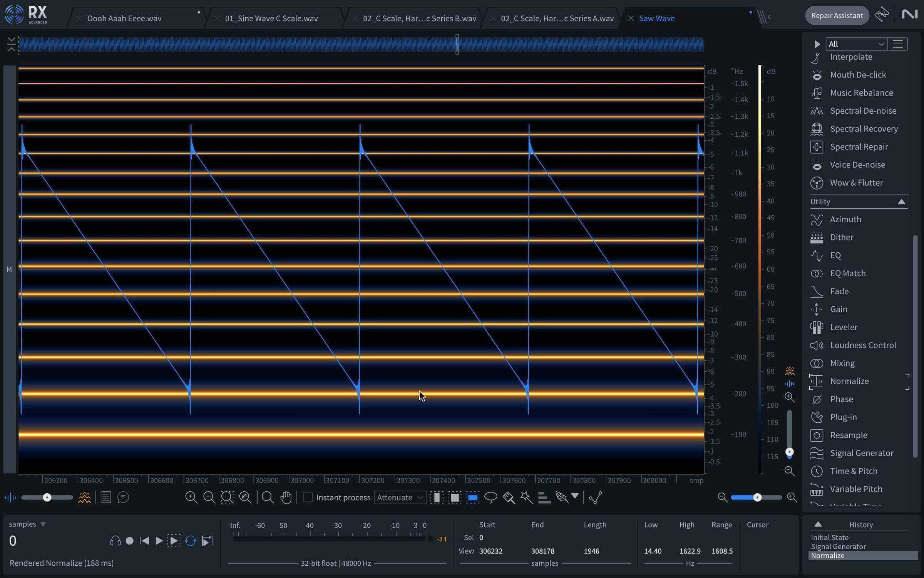Toggle the M channel button at left

[x=9, y=269]
